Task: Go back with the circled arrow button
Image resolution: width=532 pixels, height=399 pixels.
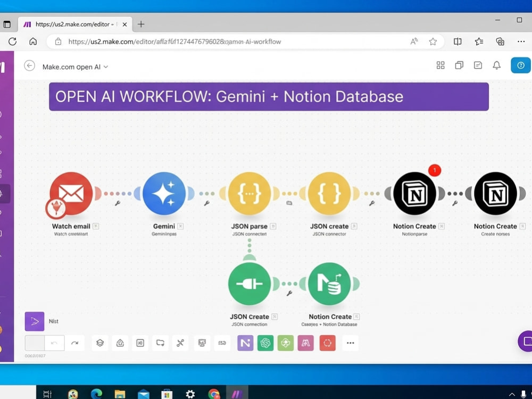Action: tap(29, 65)
